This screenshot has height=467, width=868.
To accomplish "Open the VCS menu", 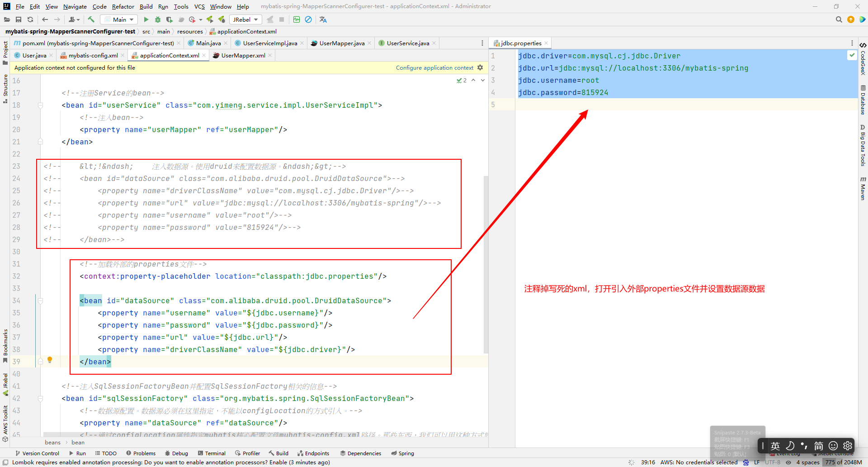I will (x=199, y=6).
